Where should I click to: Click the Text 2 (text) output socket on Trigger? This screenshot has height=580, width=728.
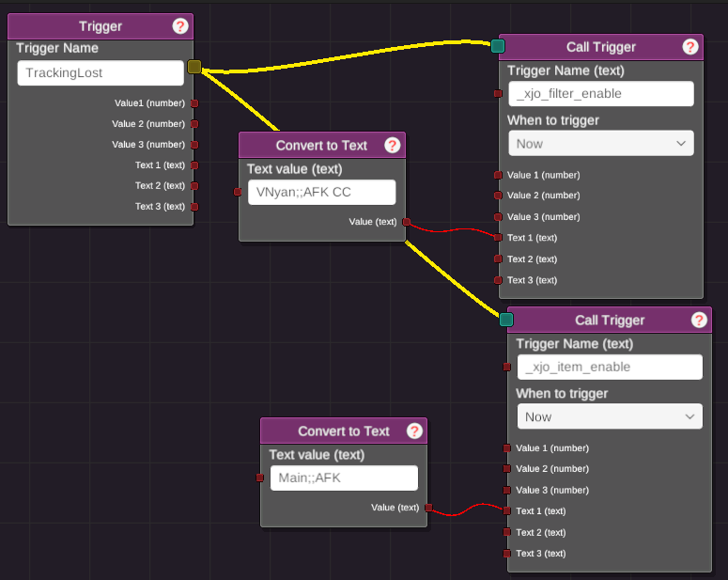click(x=195, y=186)
